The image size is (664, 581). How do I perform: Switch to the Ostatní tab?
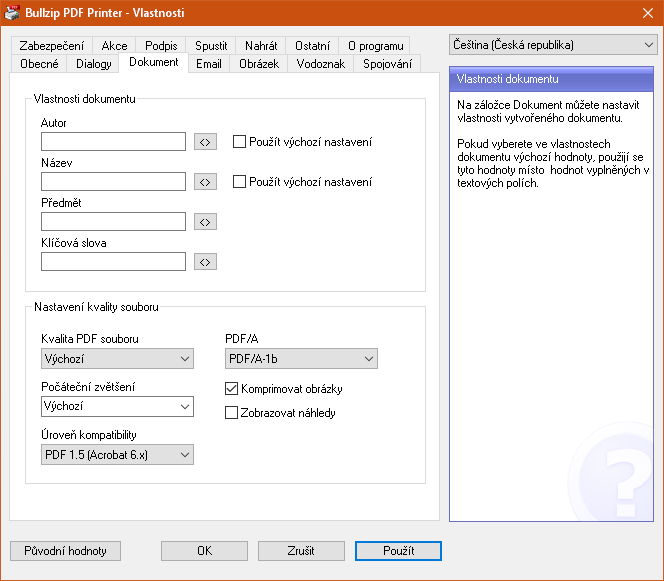point(312,46)
